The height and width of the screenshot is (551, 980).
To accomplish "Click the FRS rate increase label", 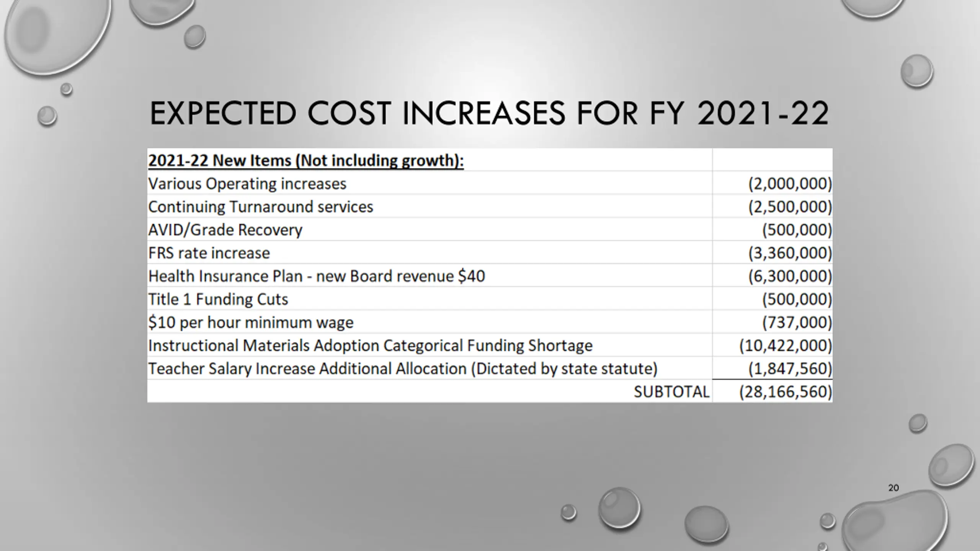I will (209, 253).
